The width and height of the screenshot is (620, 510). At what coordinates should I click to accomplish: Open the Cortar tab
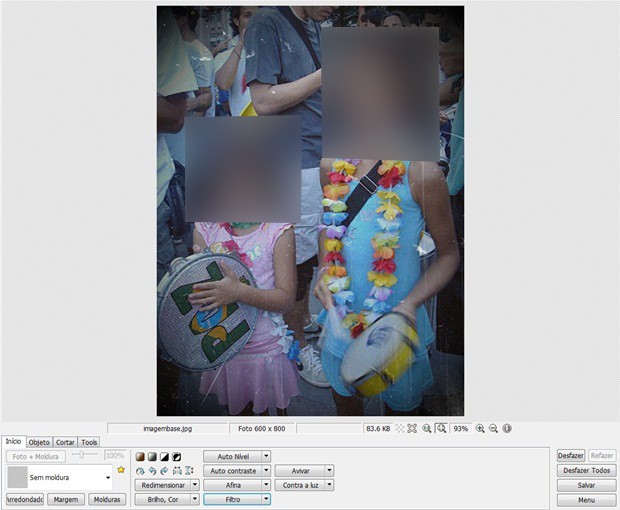click(x=65, y=442)
